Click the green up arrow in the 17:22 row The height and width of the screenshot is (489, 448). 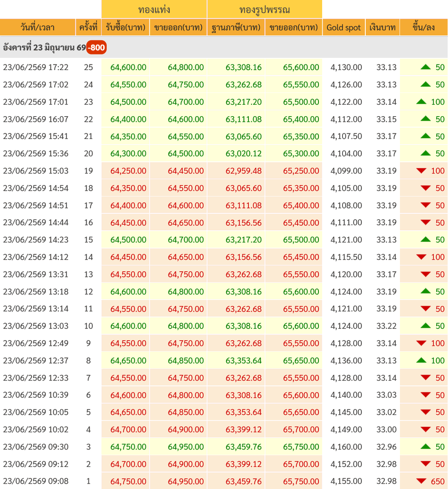pyautogui.click(x=426, y=67)
